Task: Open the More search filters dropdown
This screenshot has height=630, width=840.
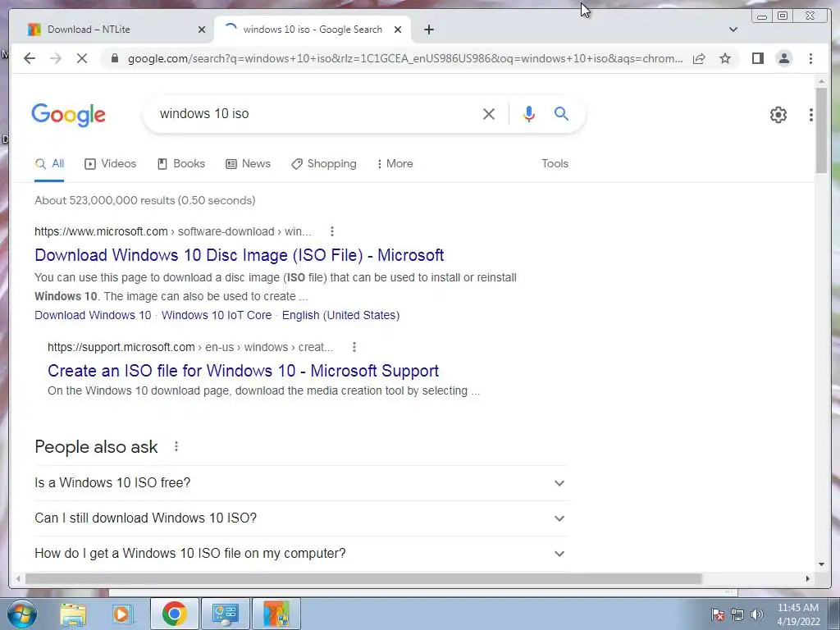Action: pos(395,163)
